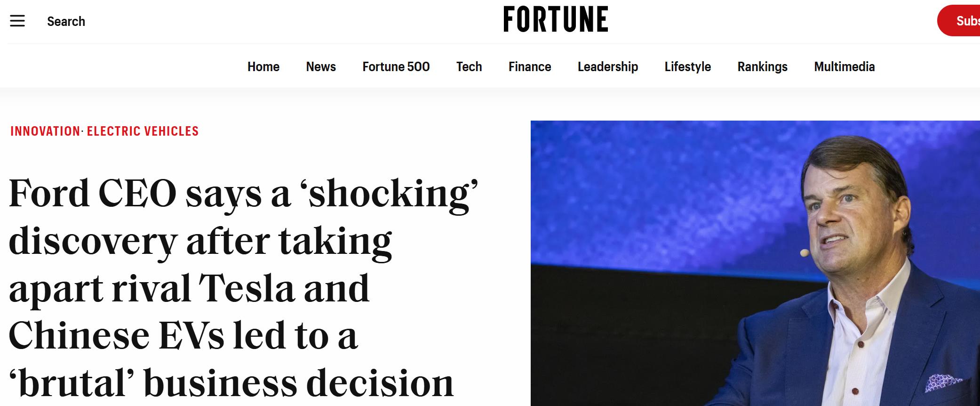Navigate to the Finance section
980x406 pixels.
point(530,67)
